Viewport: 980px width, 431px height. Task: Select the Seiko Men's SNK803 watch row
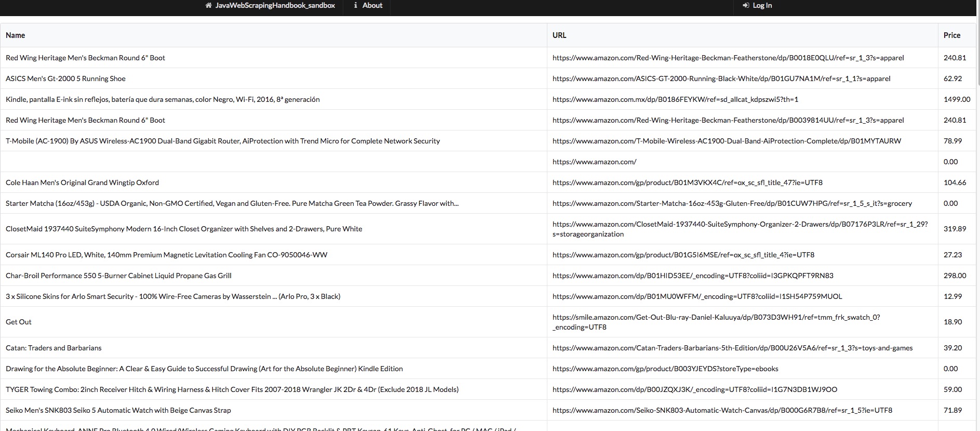118,410
